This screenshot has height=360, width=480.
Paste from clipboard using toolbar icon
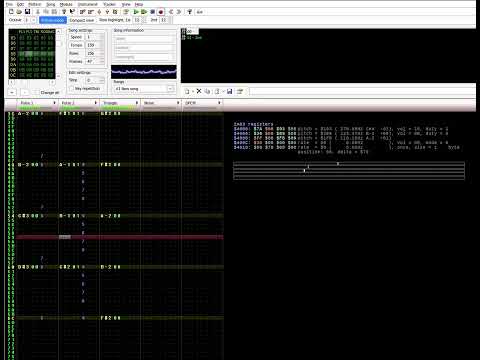point(54,12)
